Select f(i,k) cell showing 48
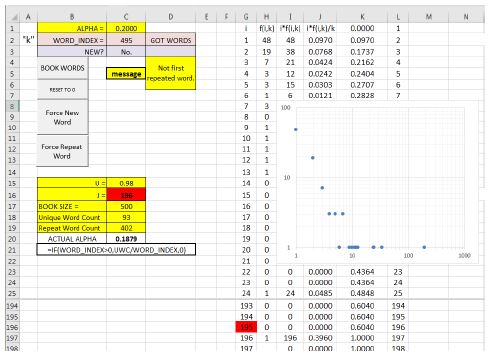The height and width of the screenshot is (361, 493). tap(267, 40)
